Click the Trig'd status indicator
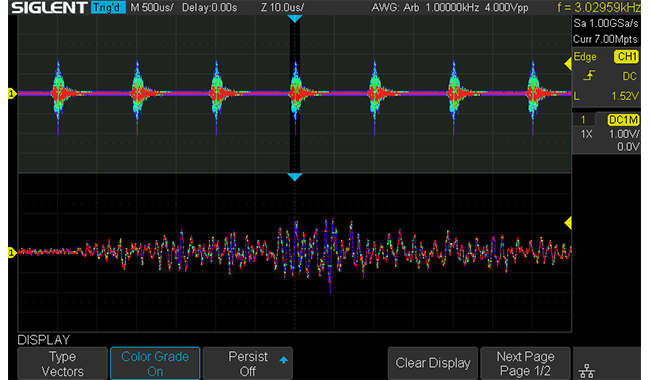The height and width of the screenshot is (380, 650). (x=108, y=7)
